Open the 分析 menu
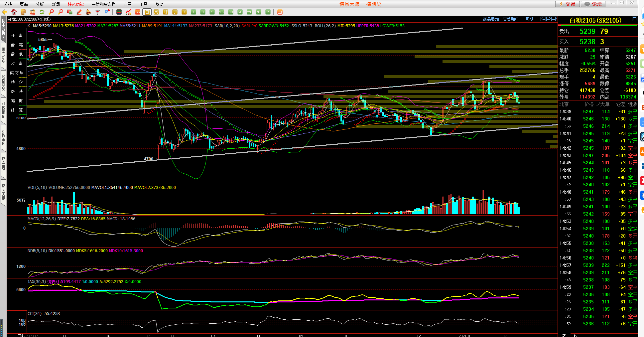 point(40,4)
